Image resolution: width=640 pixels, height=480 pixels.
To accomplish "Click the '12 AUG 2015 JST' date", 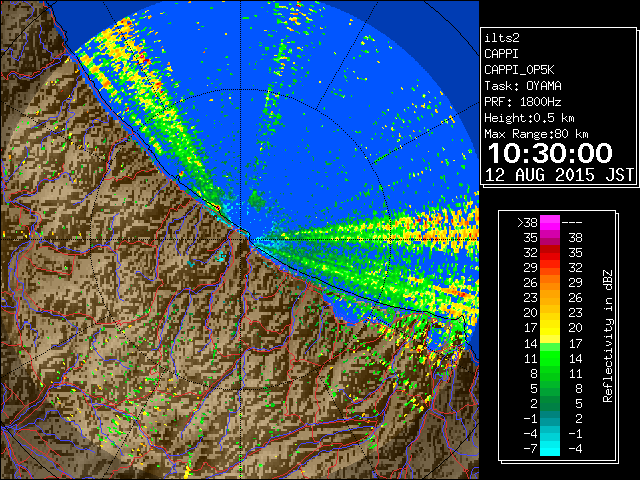I will (559, 175).
